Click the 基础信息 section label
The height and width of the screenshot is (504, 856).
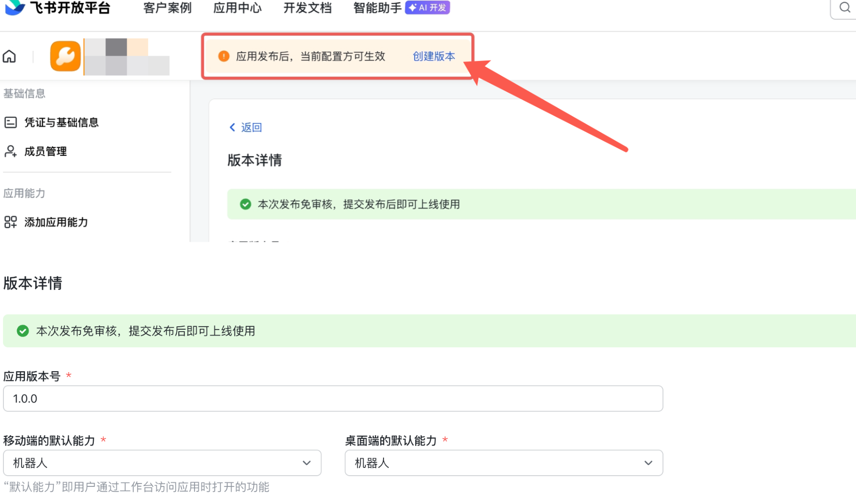coord(24,93)
